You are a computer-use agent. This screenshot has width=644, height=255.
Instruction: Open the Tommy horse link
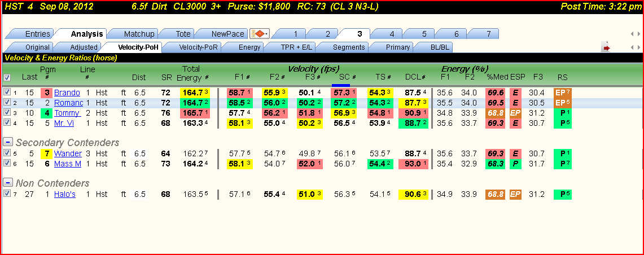coord(67,113)
